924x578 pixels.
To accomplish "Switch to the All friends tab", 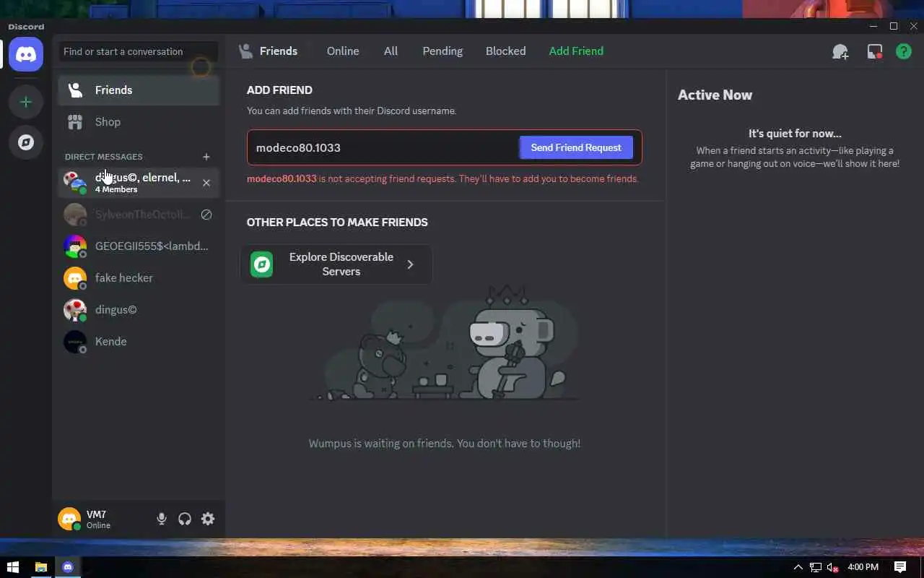I will click(391, 51).
